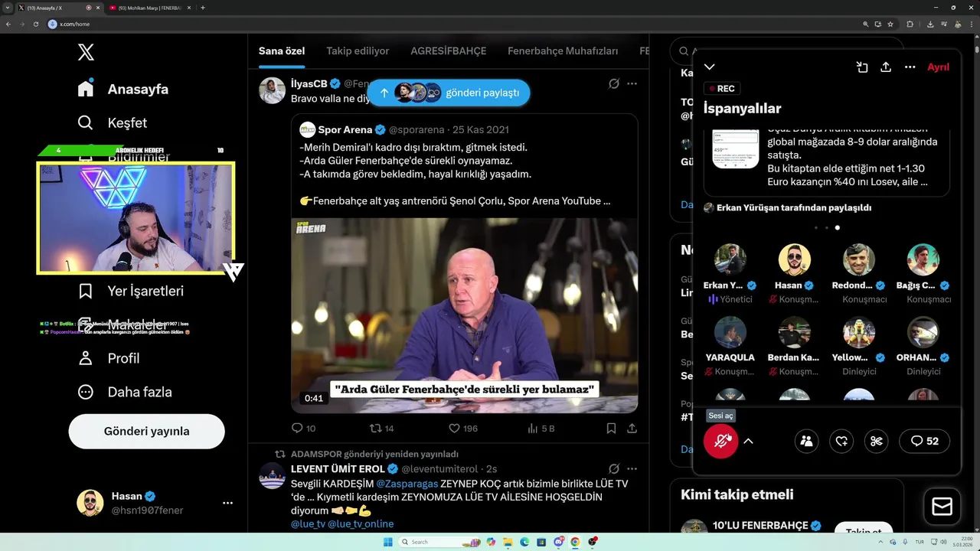Open @Zasparagas mention link
This screenshot has width=980, height=551.
(407, 484)
